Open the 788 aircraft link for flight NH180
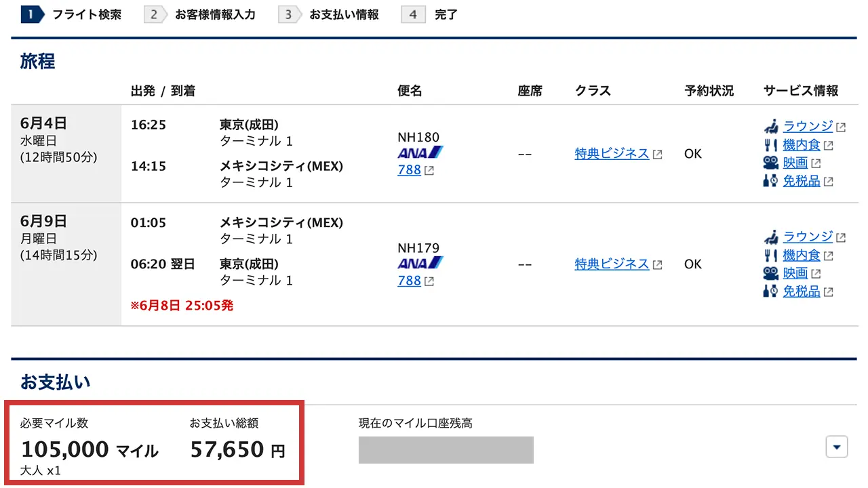This screenshot has width=868, height=488. pos(408,169)
